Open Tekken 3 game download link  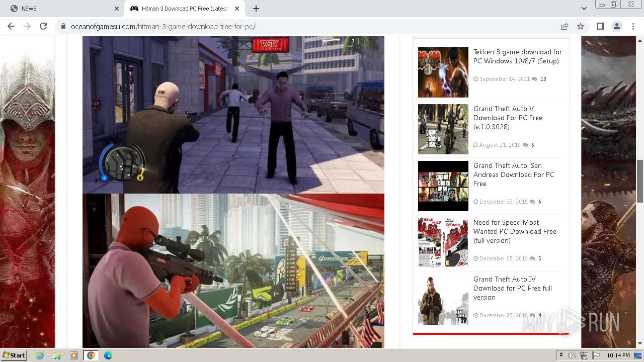pyautogui.click(x=518, y=56)
